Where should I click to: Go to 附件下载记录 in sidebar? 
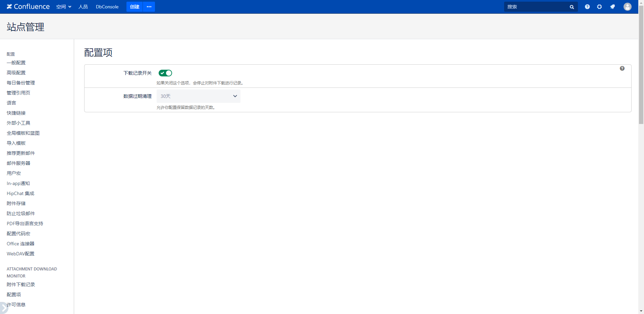(21, 285)
